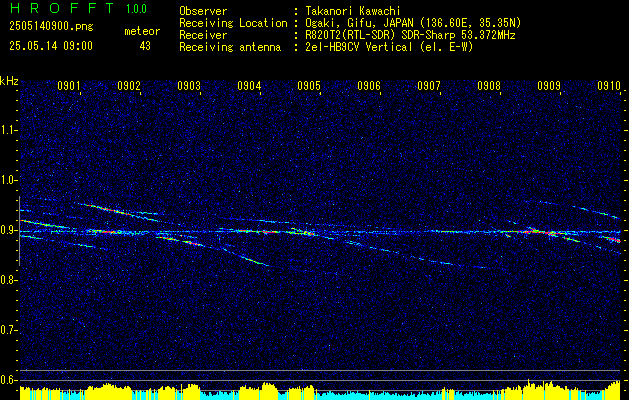Viewport: 629px width, 400px height.
Task: Click the 0.8 kHz axis label
Action: coord(8,280)
